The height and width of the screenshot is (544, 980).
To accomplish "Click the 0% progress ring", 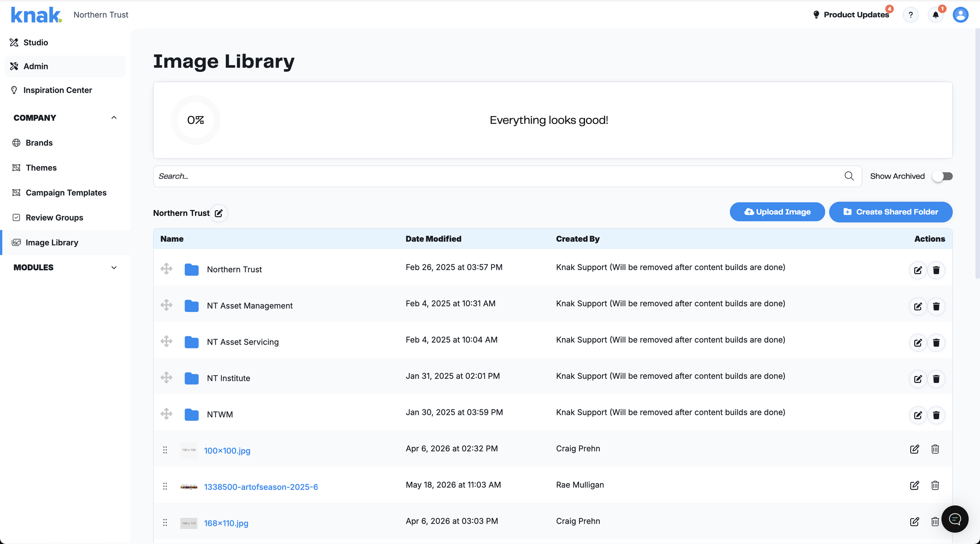I will tap(196, 120).
